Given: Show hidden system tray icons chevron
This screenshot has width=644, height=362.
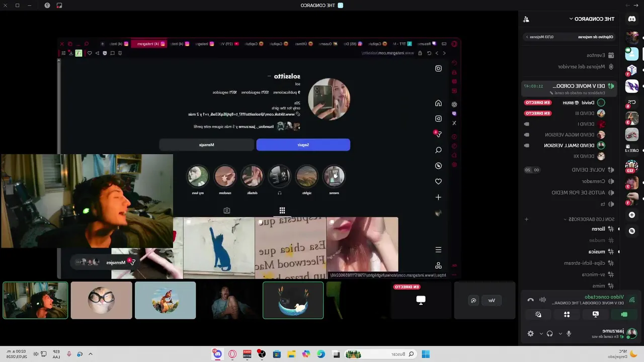Looking at the screenshot, I should coord(91,354).
